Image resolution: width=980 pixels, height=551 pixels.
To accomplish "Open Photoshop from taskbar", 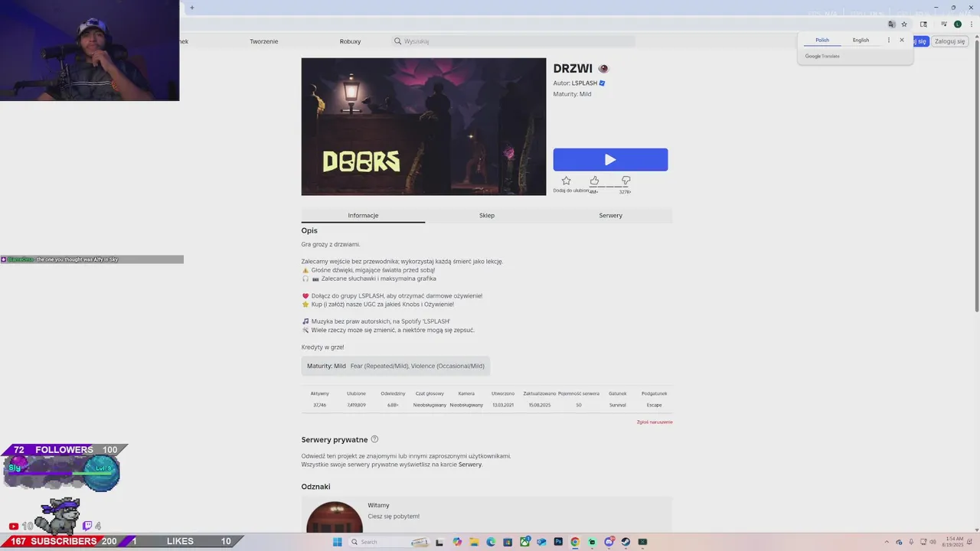I will click(558, 542).
